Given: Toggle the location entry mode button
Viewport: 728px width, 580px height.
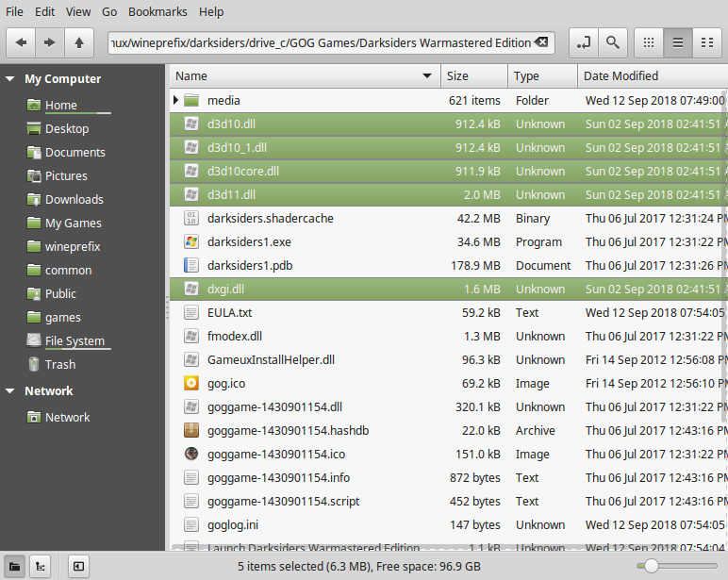Looking at the screenshot, I should [x=584, y=43].
